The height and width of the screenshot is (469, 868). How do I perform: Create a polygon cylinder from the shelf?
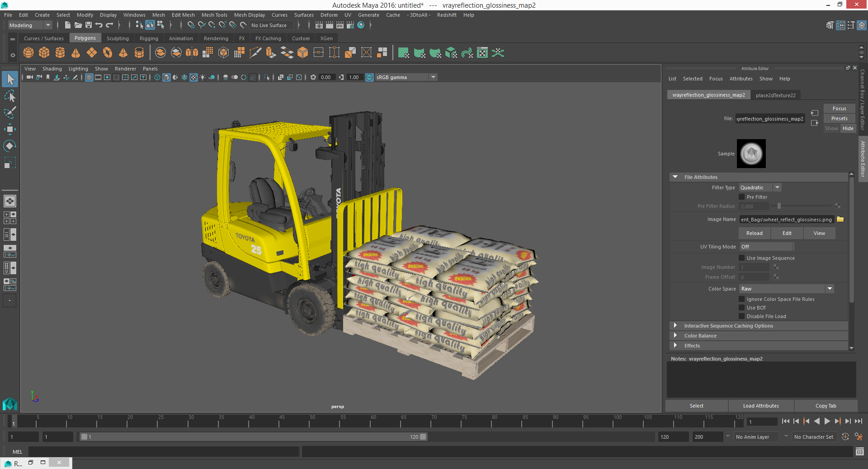click(60, 53)
